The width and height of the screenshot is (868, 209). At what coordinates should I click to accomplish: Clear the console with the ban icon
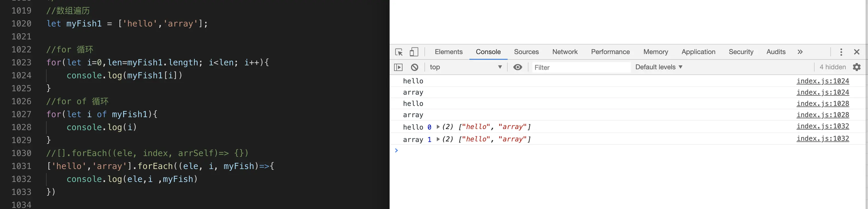point(414,67)
